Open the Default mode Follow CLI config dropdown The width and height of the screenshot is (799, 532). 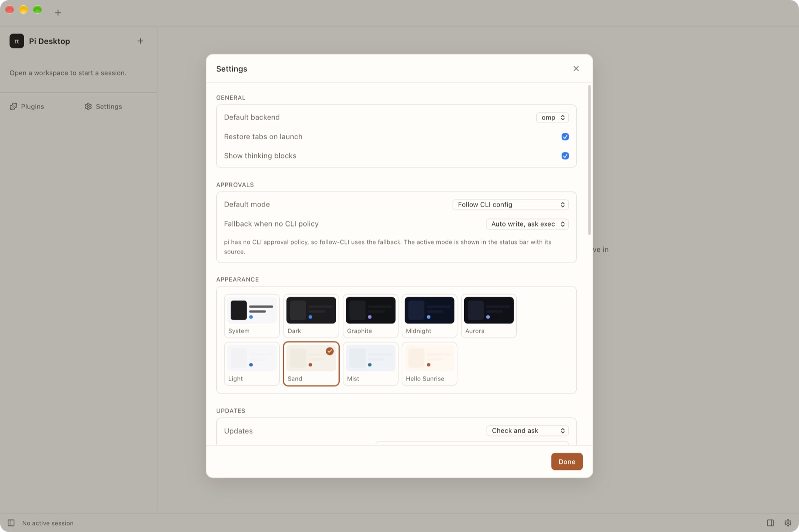point(511,205)
